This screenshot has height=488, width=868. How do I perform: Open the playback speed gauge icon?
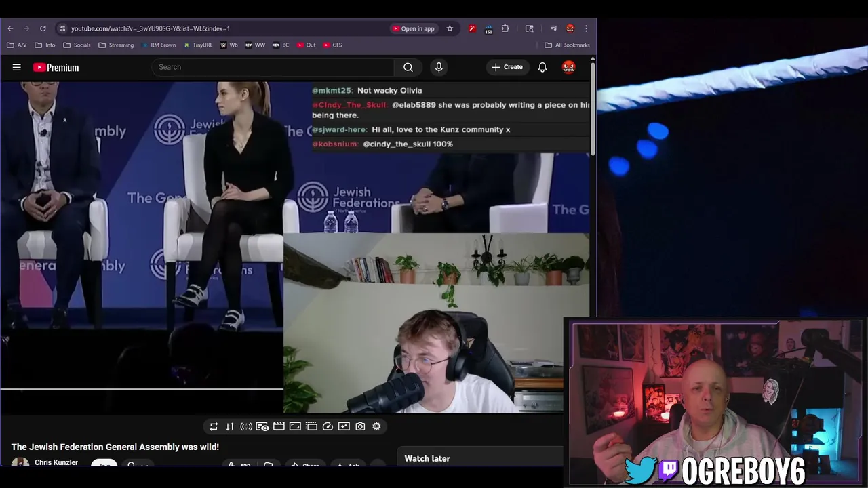click(x=328, y=426)
